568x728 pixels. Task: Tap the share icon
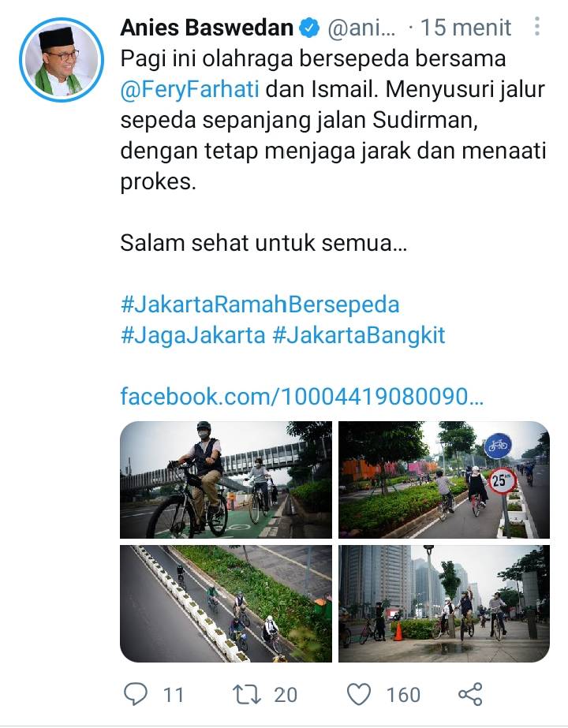pos(470,695)
